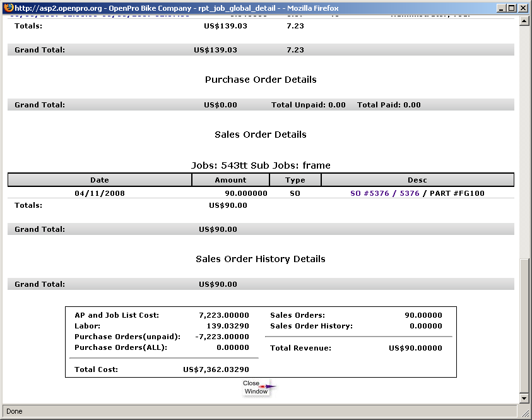
Task: Minimize the Firefox report window
Action: click(x=500, y=8)
